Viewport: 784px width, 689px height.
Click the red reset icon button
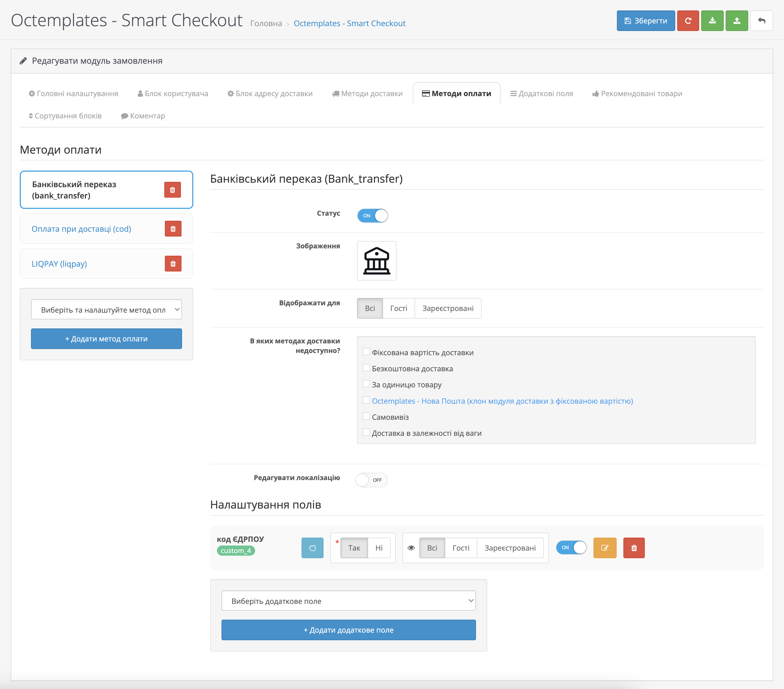click(688, 21)
